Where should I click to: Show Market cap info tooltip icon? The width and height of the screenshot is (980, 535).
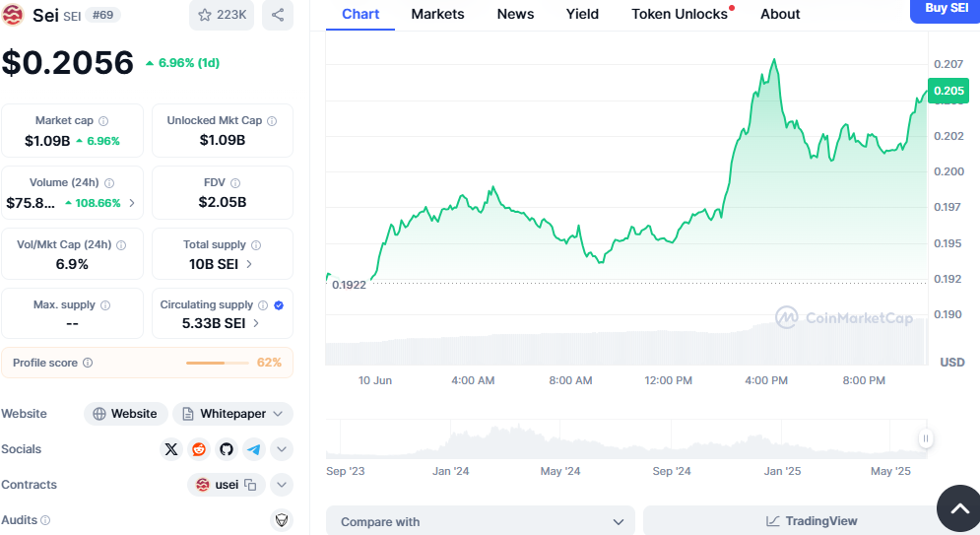click(103, 121)
